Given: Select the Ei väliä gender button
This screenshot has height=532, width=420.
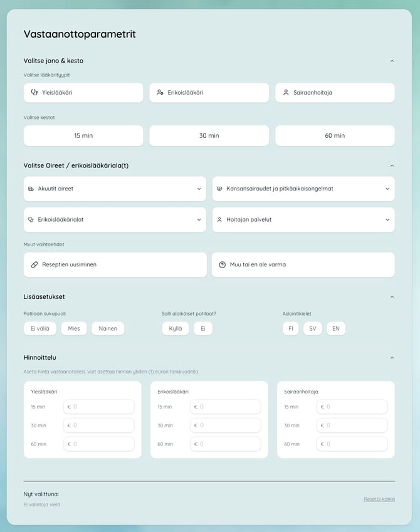Looking at the screenshot, I should point(40,328).
